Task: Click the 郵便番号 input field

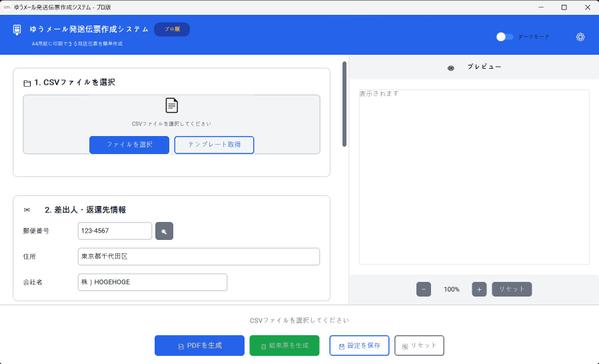Action: point(115,231)
